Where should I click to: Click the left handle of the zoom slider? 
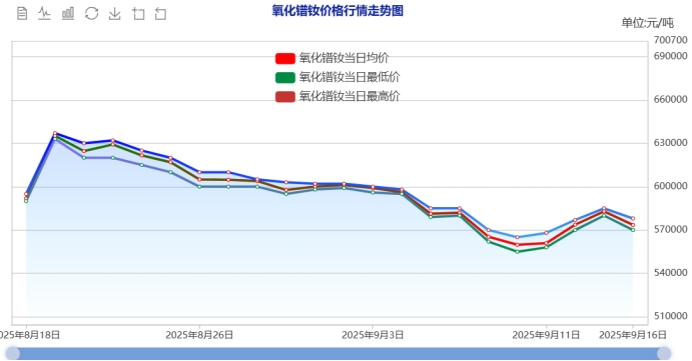point(13,353)
